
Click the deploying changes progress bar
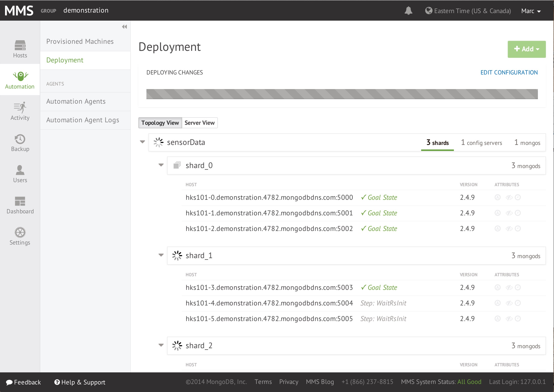[x=342, y=94]
